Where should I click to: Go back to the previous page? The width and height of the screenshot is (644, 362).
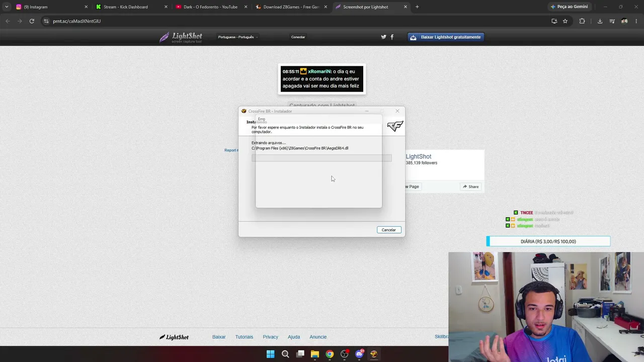coord(8,21)
